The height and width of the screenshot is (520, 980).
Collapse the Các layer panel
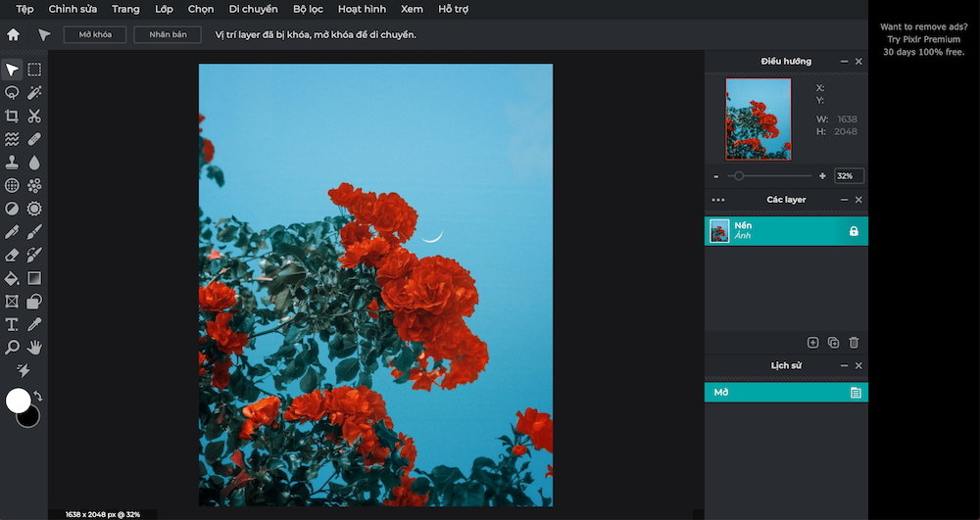pyautogui.click(x=845, y=200)
